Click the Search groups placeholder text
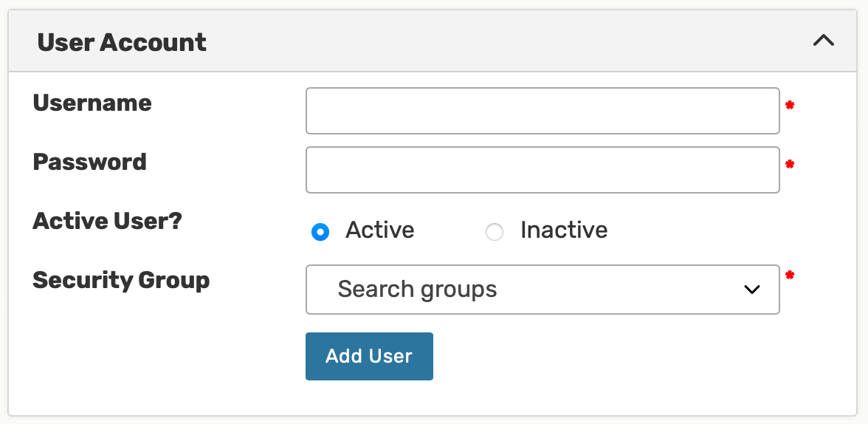Screen dimensions: 868x424 (417, 290)
